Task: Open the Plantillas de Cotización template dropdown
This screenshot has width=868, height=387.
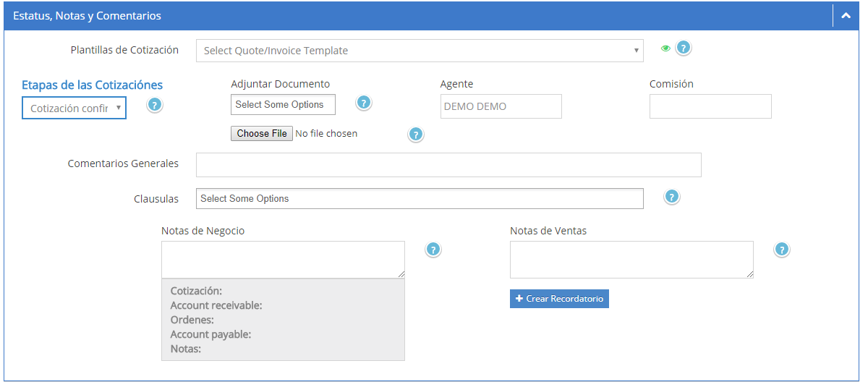Action: (x=420, y=51)
